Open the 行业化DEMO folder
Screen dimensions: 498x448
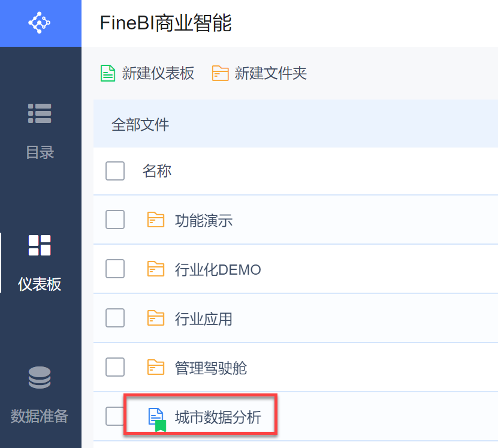[218, 270]
